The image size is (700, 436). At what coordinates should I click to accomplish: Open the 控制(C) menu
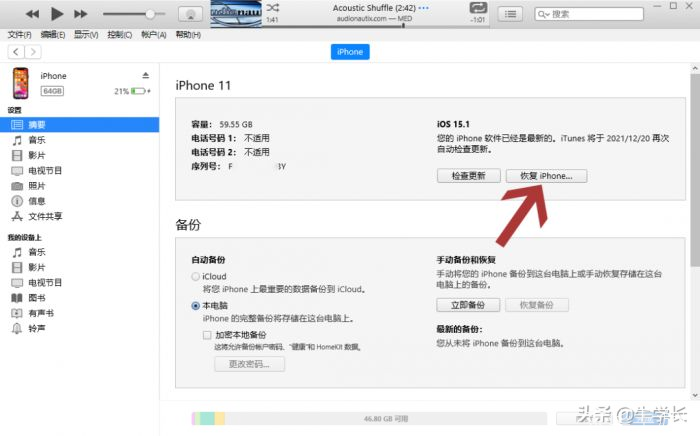pos(120,35)
